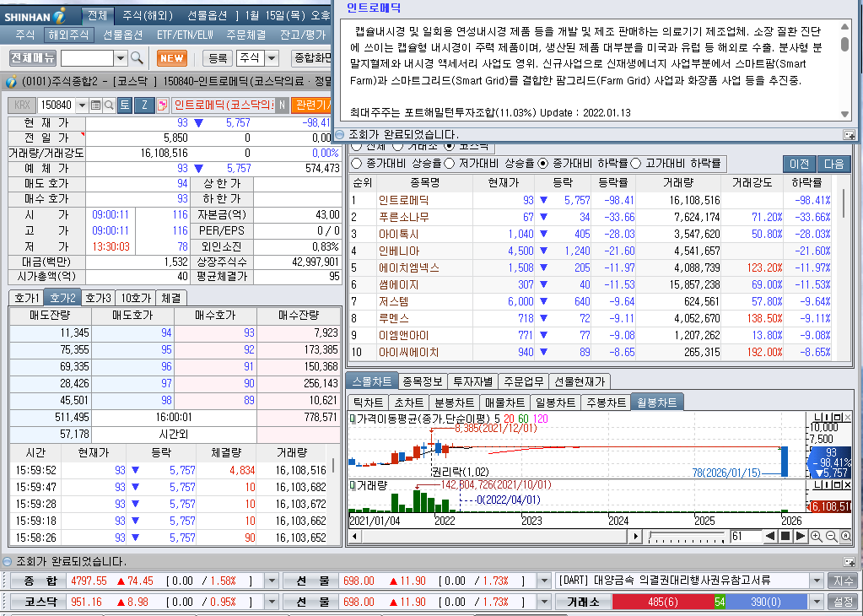Click the description popup scrollbar thumb
The image size is (863, 616).
point(844,44)
